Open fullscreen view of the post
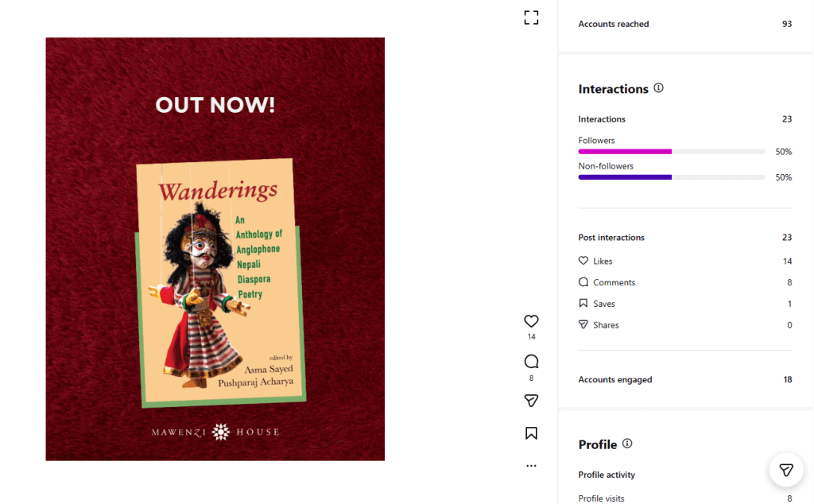Image resolution: width=814 pixels, height=504 pixels. coord(531,17)
